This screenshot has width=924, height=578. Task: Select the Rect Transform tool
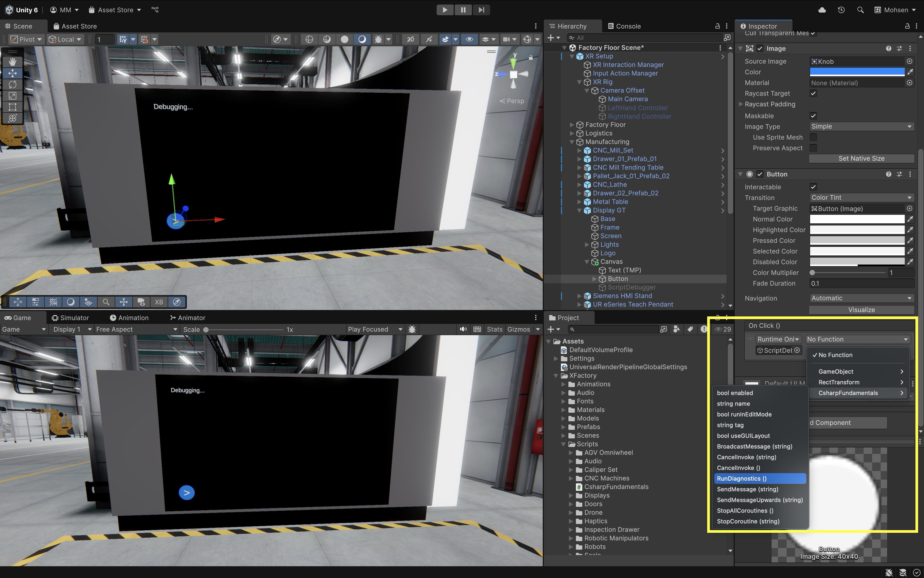[x=13, y=107]
